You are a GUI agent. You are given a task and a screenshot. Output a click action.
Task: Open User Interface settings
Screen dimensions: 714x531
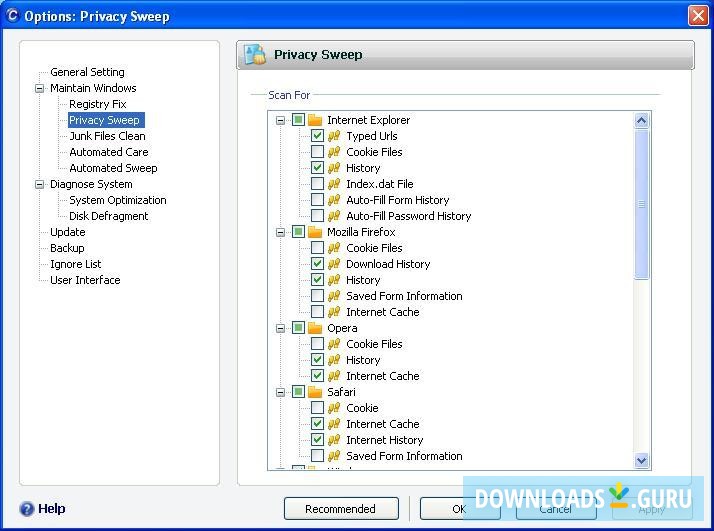pos(85,280)
